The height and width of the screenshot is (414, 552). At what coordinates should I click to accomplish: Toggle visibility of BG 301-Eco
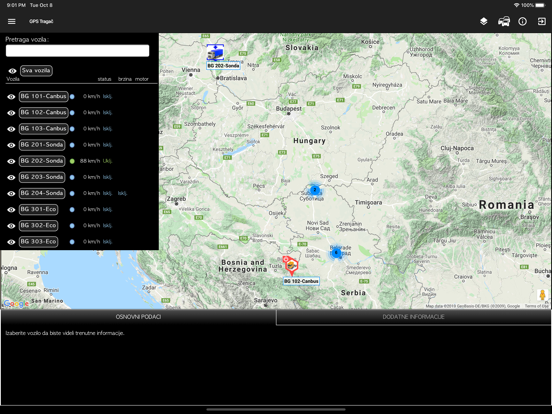11,209
